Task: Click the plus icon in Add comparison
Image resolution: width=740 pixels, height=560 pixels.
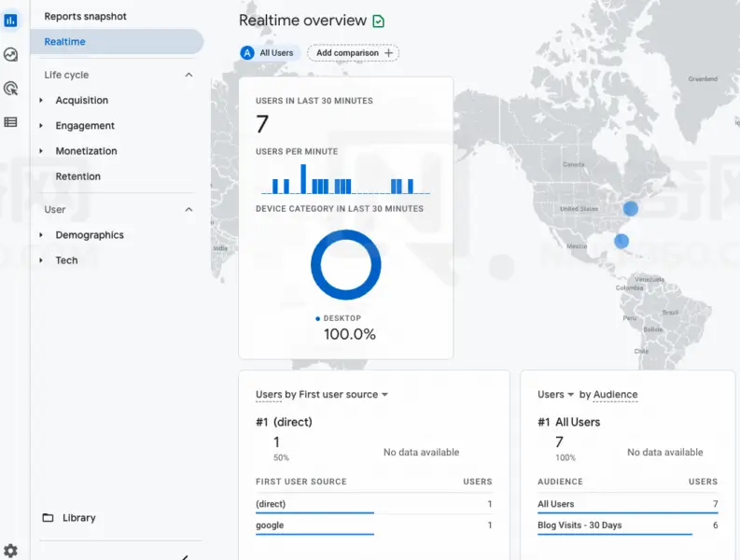Action: (x=388, y=53)
